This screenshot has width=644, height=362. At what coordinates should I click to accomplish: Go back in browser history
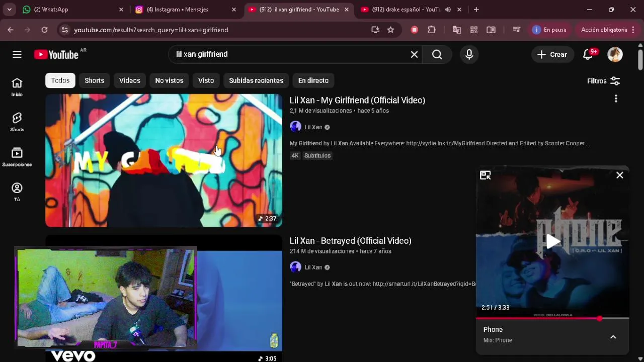11,30
